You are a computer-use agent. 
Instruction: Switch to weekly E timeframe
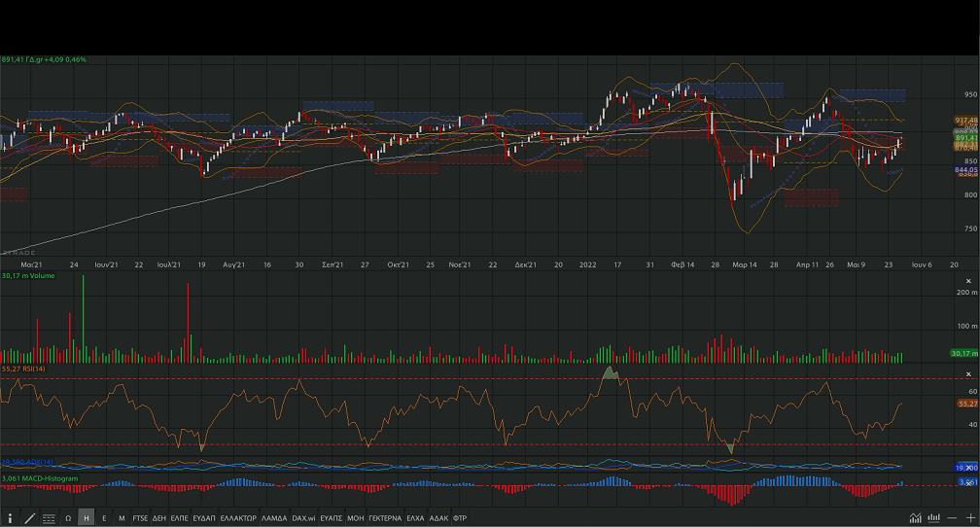coord(104,518)
